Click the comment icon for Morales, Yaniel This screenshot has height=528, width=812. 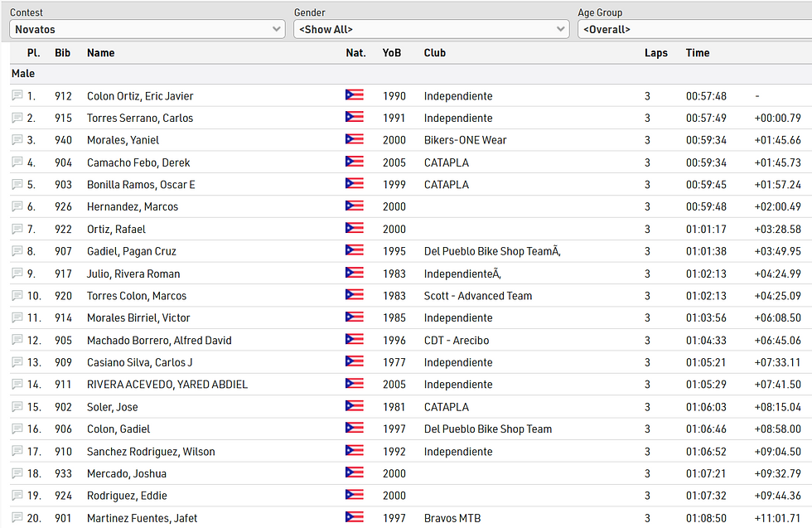(x=17, y=140)
